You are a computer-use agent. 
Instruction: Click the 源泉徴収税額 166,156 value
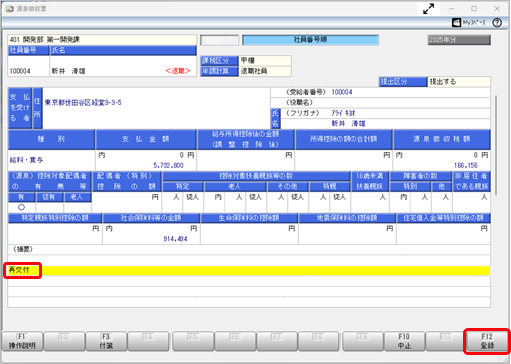pos(466,165)
